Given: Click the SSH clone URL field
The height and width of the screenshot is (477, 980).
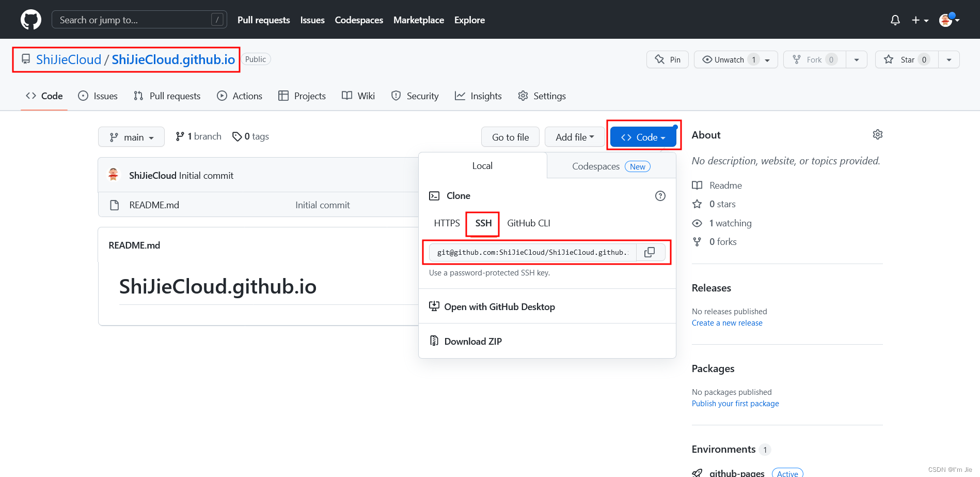Looking at the screenshot, I should (533, 252).
